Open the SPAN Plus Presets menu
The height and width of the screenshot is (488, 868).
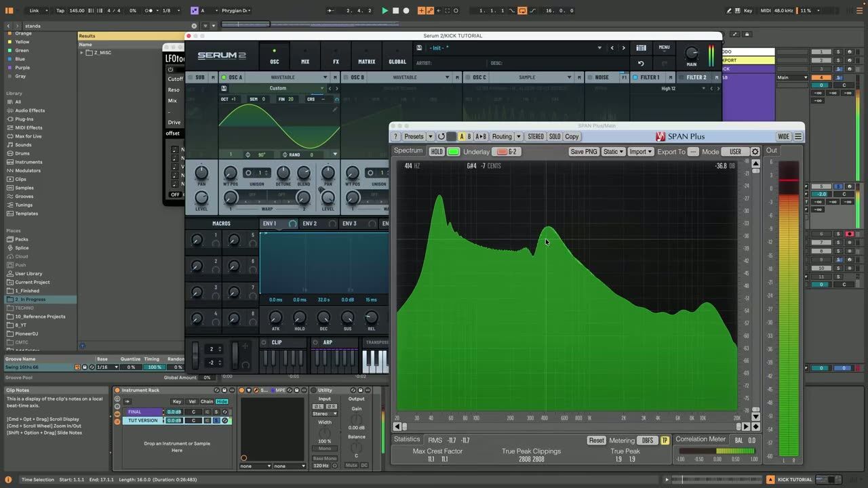[414, 136]
